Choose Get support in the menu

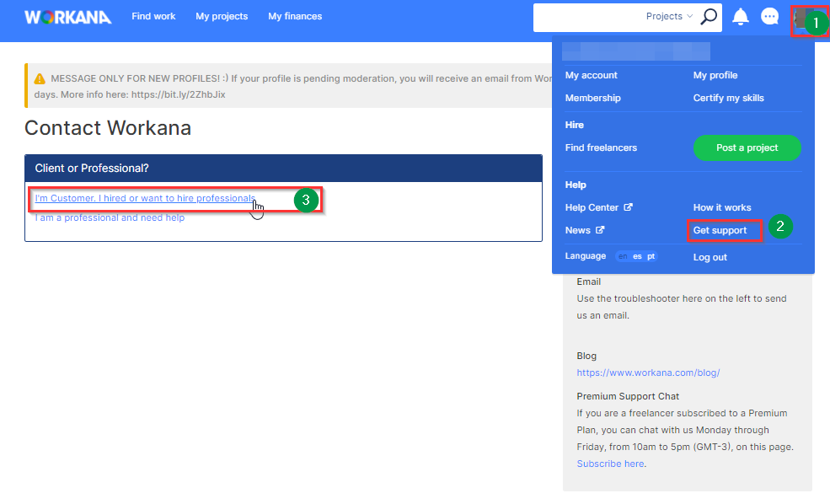(x=720, y=230)
